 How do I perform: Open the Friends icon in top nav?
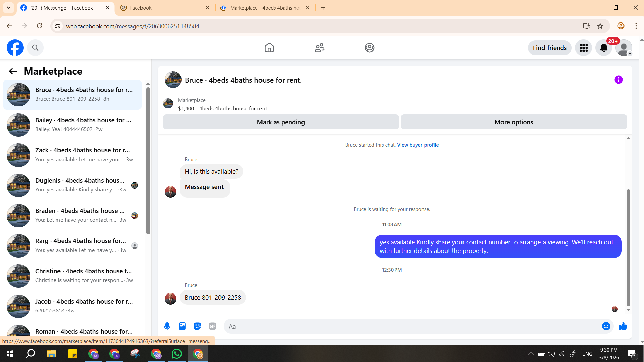320,48
